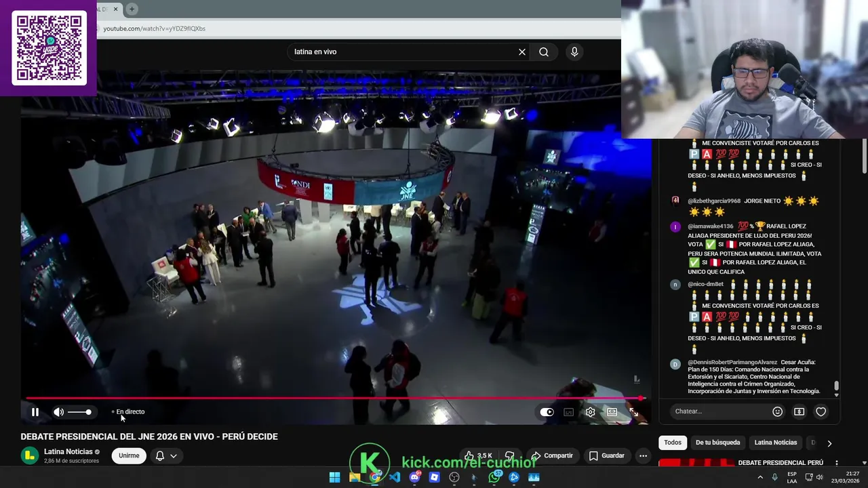
Task: Click the Unirme join button
Action: (x=129, y=455)
